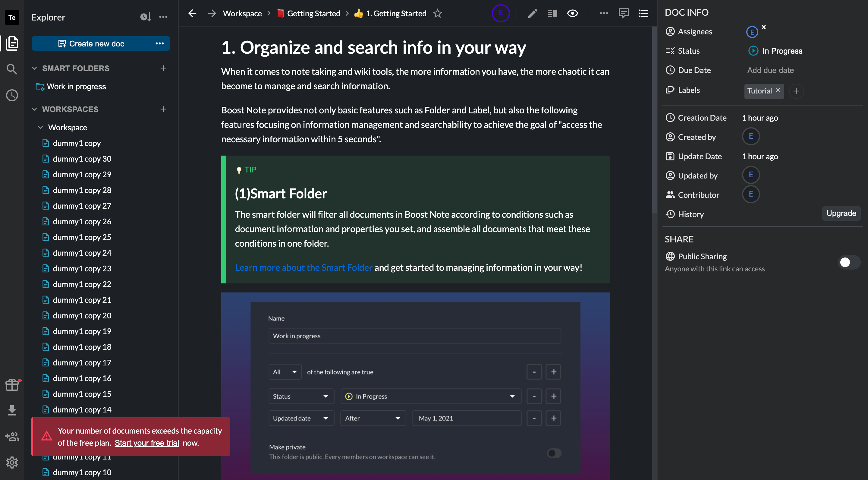868x480 pixels.
Task: Switch to split view layout icon
Action: click(x=552, y=14)
